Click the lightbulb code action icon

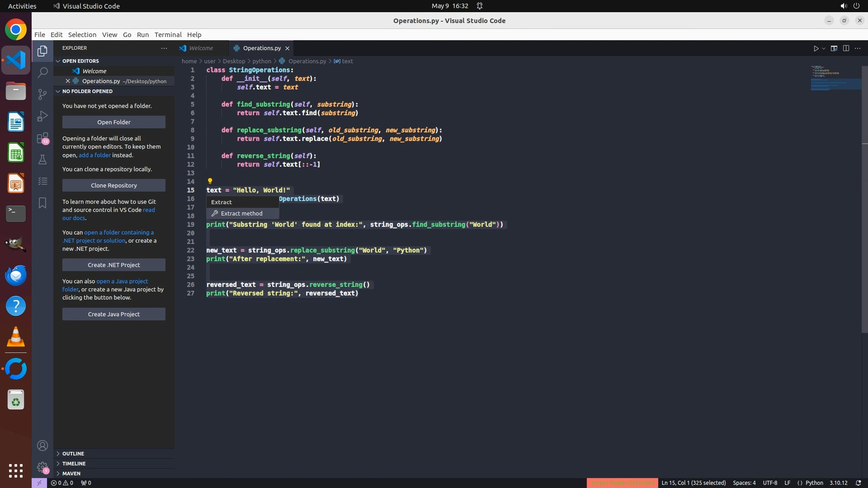(x=210, y=181)
